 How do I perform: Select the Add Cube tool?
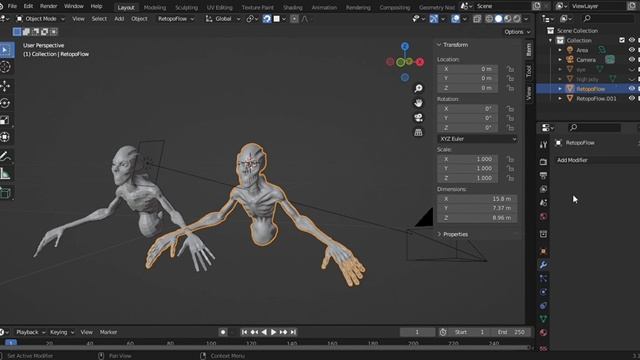pyautogui.click(x=5, y=193)
